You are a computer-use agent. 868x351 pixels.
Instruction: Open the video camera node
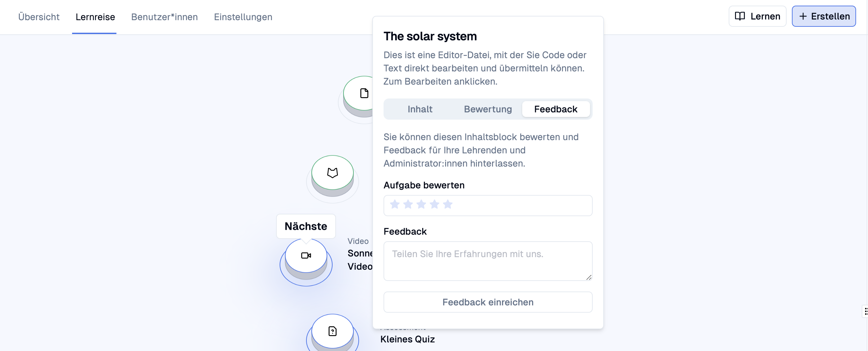click(x=306, y=255)
